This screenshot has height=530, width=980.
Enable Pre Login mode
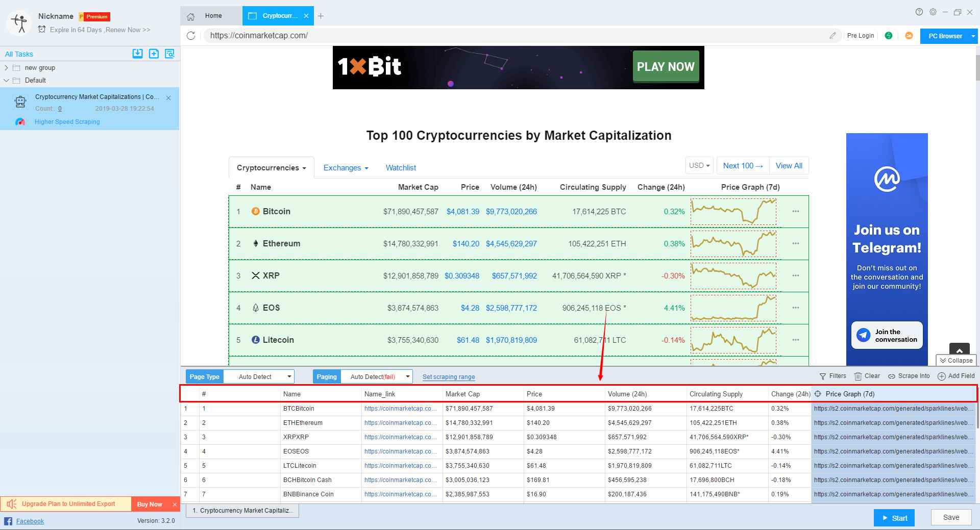pyautogui.click(x=861, y=35)
